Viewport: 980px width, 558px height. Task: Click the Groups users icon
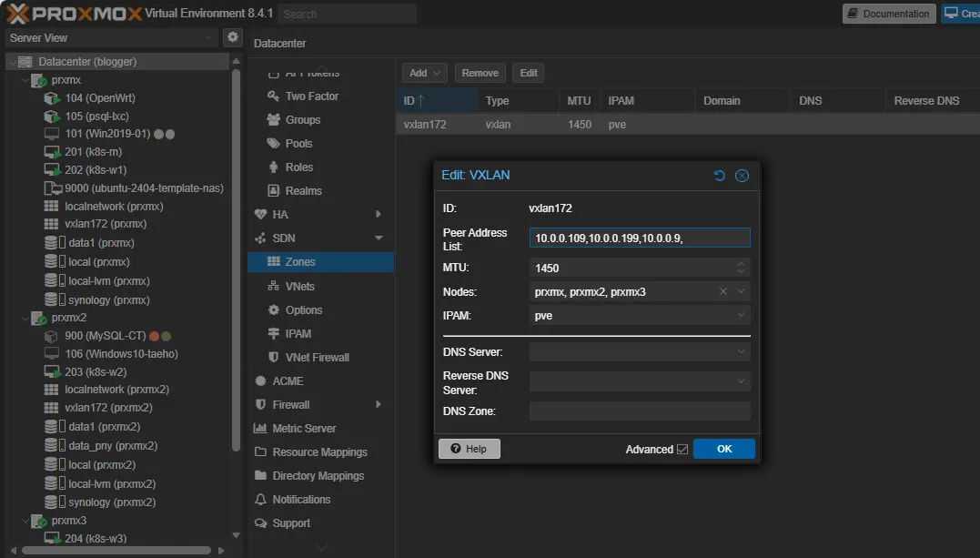(x=273, y=119)
